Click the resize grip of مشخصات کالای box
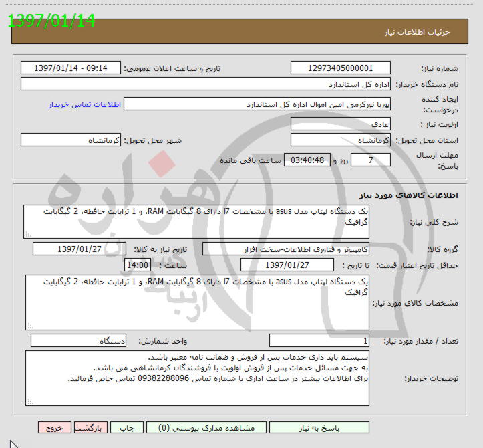 pyautogui.click(x=30, y=326)
